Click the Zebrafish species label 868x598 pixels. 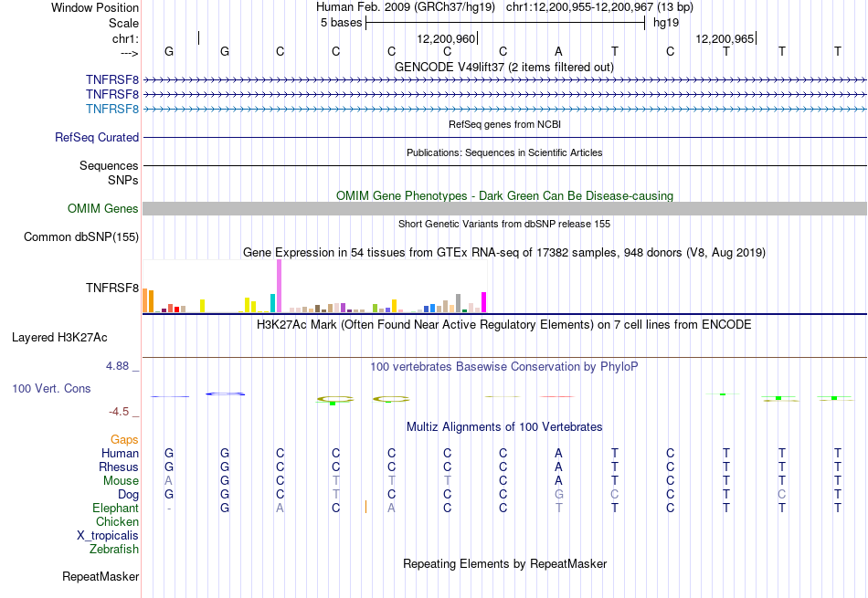click(114, 550)
